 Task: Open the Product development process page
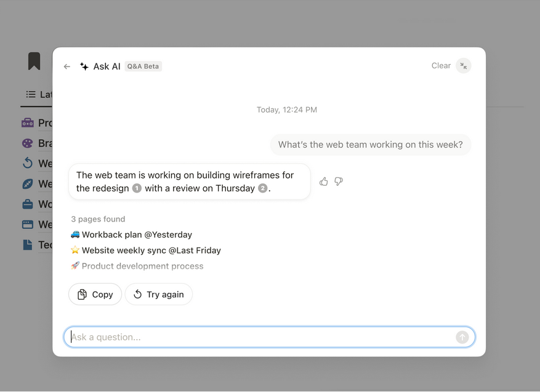(x=137, y=266)
